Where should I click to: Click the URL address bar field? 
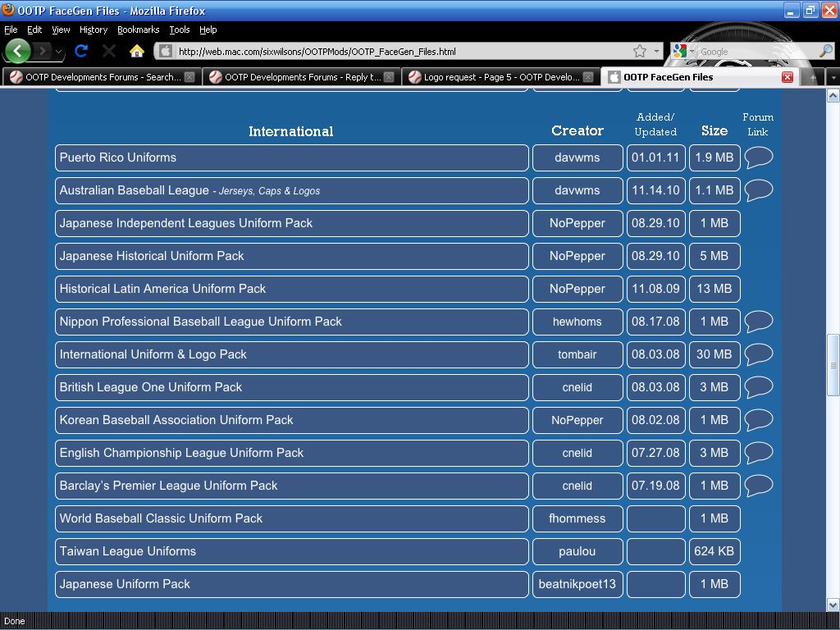(x=402, y=51)
